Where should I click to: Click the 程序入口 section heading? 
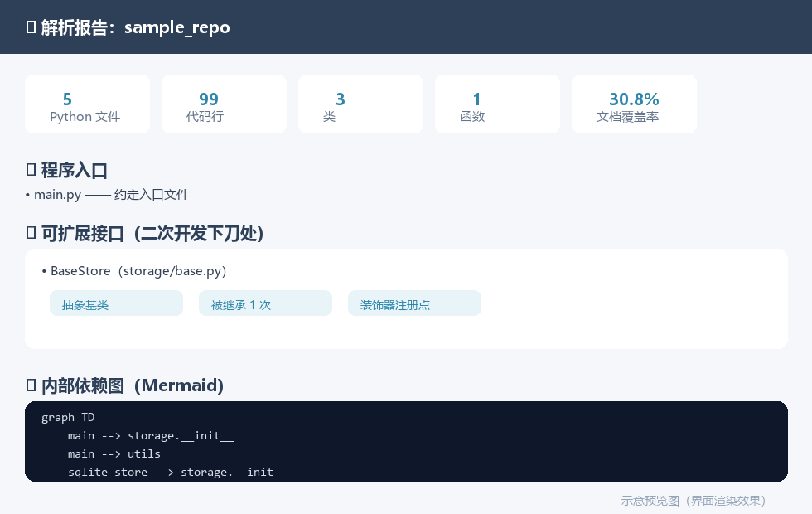click(x=67, y=170)
